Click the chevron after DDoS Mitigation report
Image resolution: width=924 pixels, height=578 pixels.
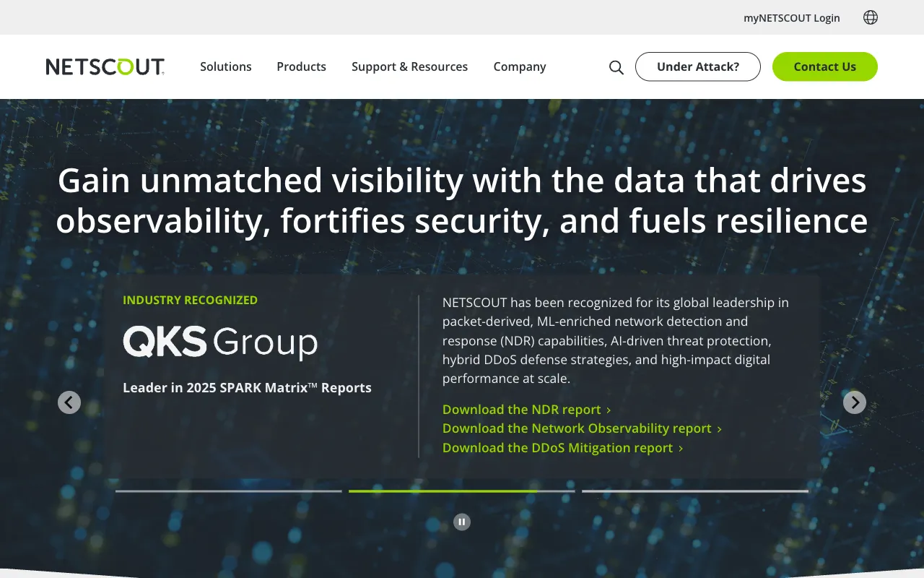[x=679, y=448]
